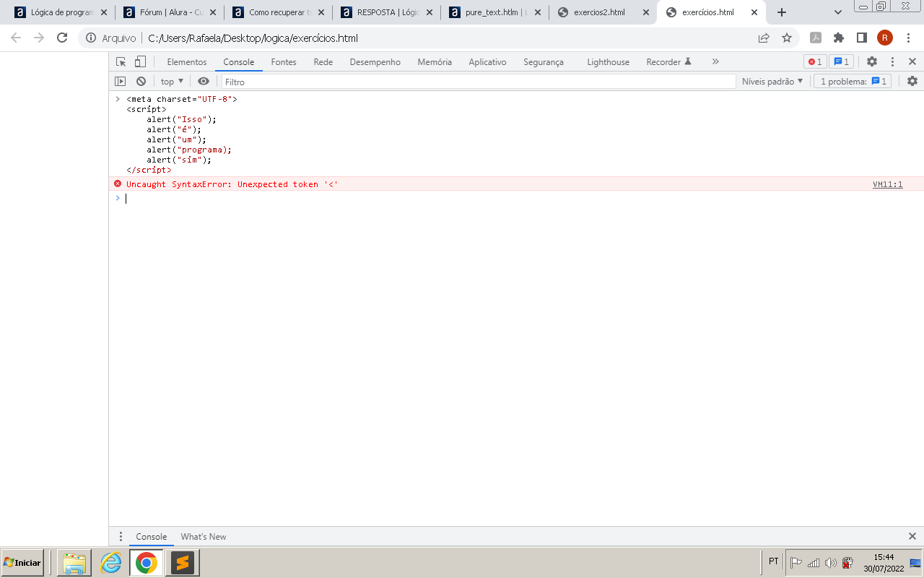Viewport: 924px width, 578px height.
Task: Open the Elementos tab in DevTools
Action: point(187,62)
